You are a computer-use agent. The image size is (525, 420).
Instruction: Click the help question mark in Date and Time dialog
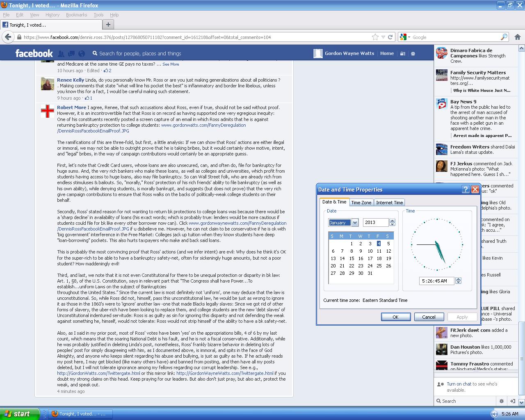[466, 189]
